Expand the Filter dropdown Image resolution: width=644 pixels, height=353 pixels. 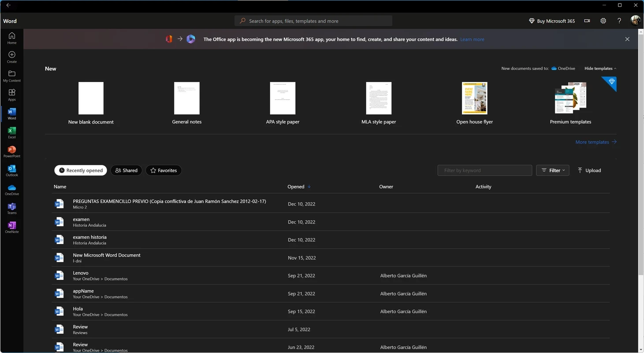click(x=553, y=170)
